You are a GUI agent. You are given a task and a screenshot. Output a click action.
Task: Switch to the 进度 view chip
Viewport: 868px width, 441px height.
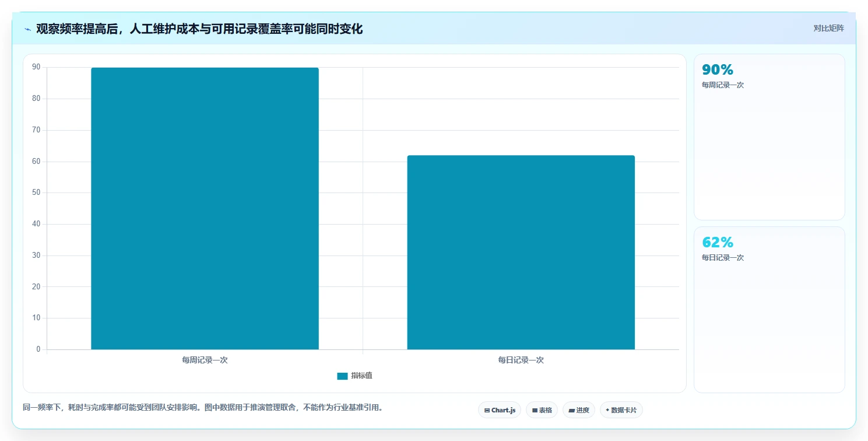click(x=579, y=410)
